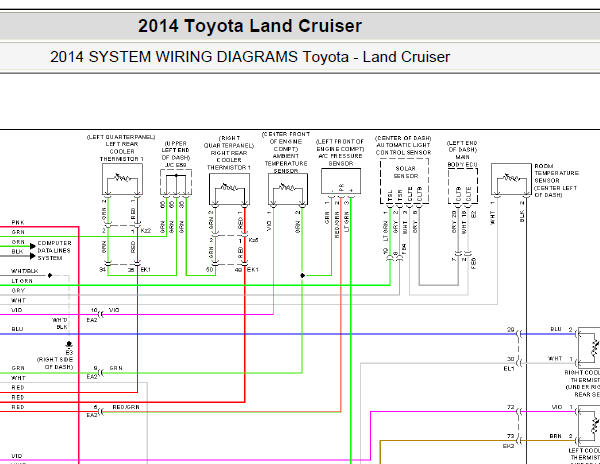Click the A/C Pressure Sensor box
The image size is (600, 464).
pyautogui.click(x=341, y=181)
